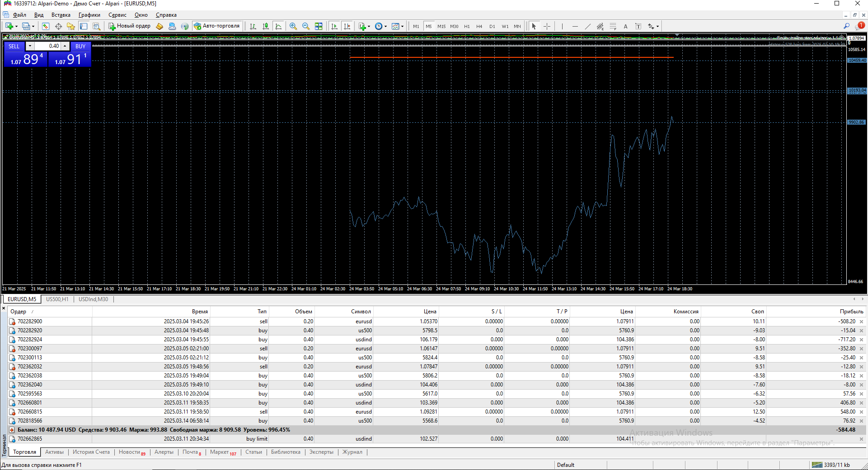868x470 pixels.
Task: Switch timeframe to H4
Action: tap(479, 26)
